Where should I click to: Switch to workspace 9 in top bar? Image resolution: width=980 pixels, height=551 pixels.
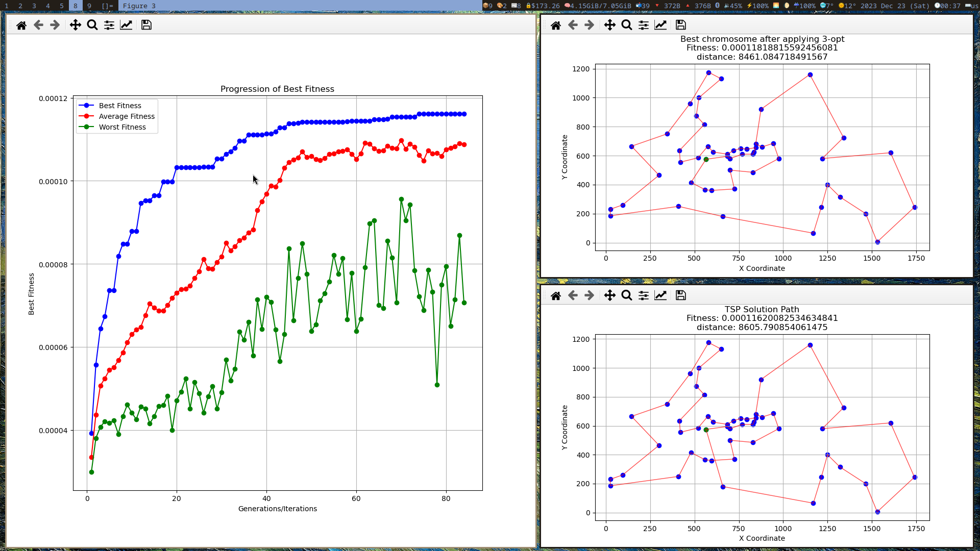[x=89, y=6]
